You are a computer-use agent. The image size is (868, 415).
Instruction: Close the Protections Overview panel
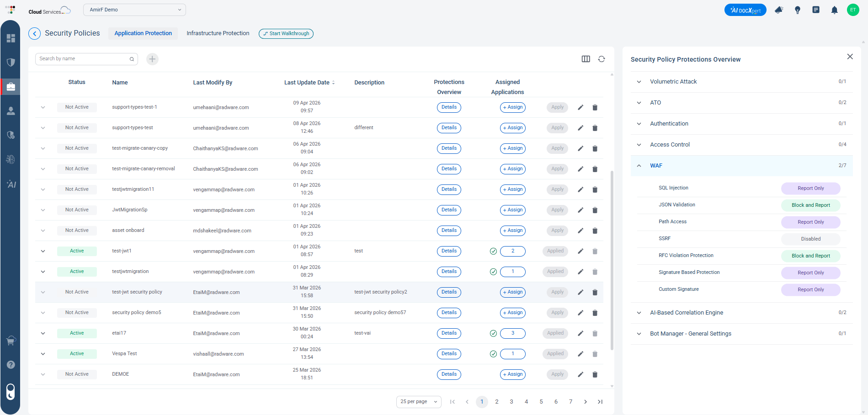pos(850,57)
